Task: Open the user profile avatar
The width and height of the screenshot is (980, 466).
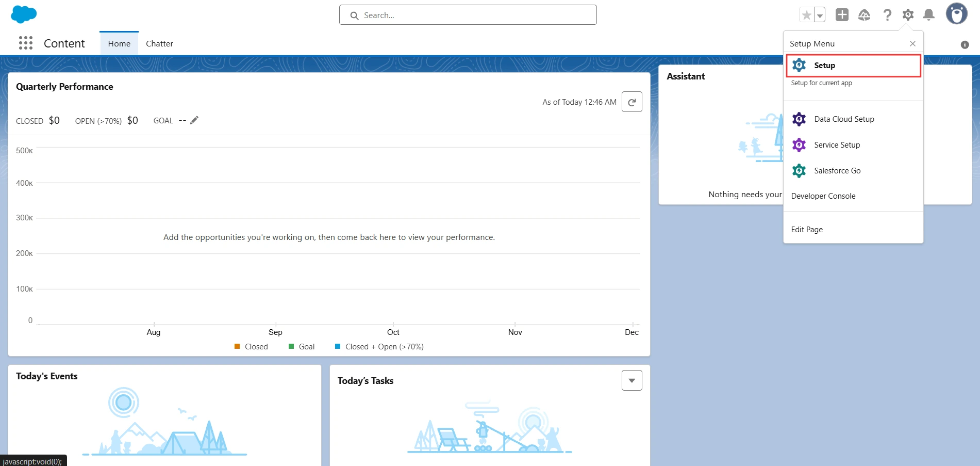Action: [x=956, y=14]
